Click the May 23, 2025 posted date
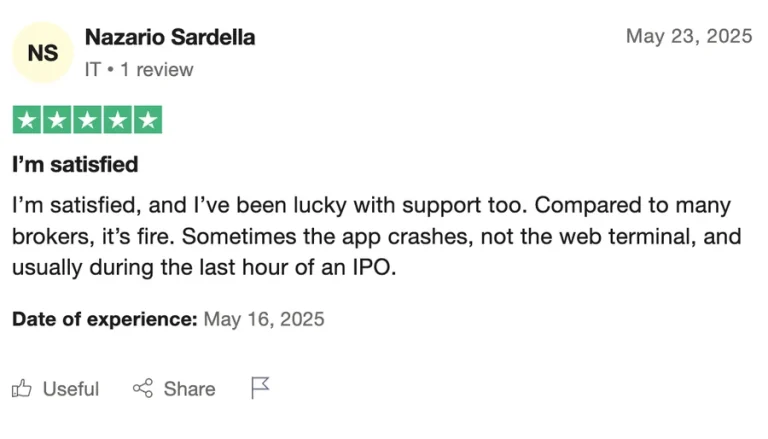Image resolution: width=768 pixels, height=439 pixels. 688,36
